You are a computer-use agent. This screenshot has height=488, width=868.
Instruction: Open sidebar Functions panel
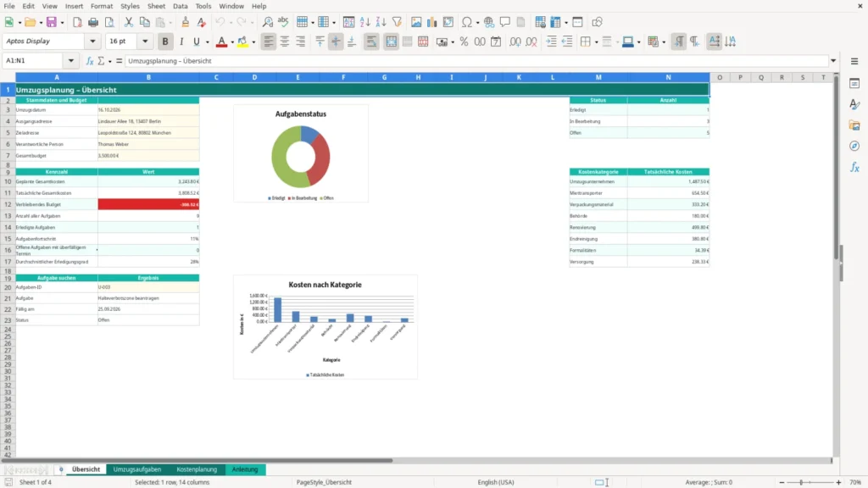(854, 167)
